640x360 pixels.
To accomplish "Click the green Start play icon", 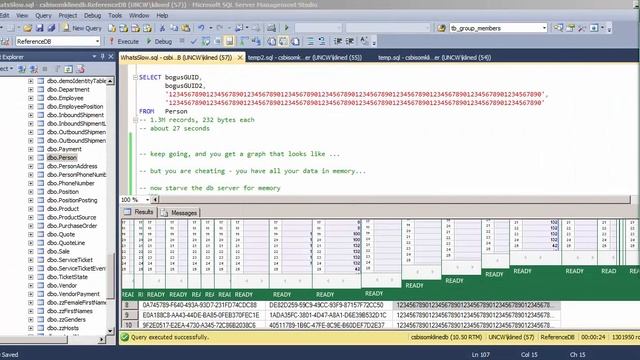I will coord(286,28).
